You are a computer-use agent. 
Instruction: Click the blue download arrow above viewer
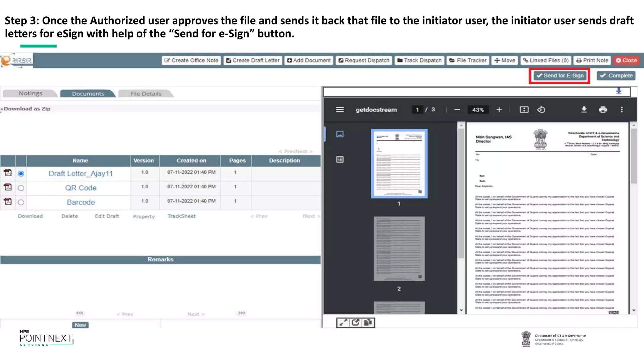tap(619, 91)
